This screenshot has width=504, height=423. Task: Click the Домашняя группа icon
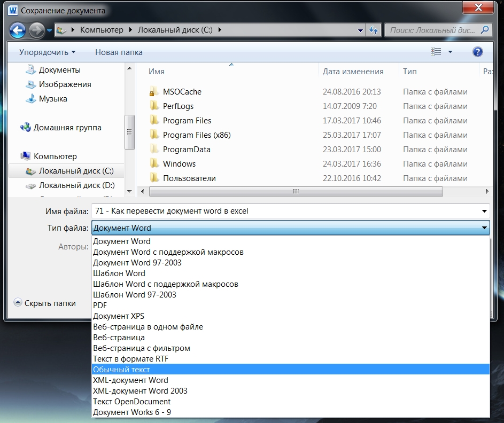click(26, 128)
